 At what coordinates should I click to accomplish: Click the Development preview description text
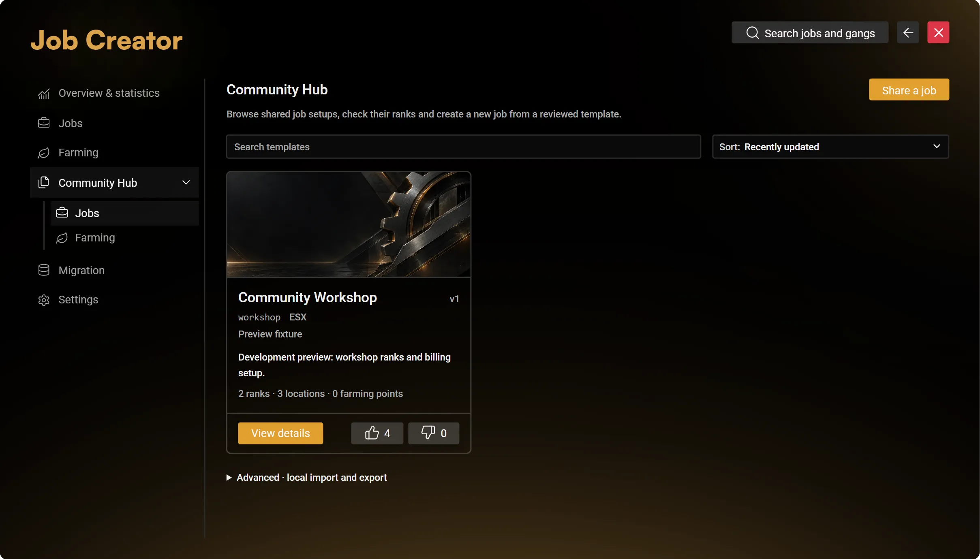(344, 365)
